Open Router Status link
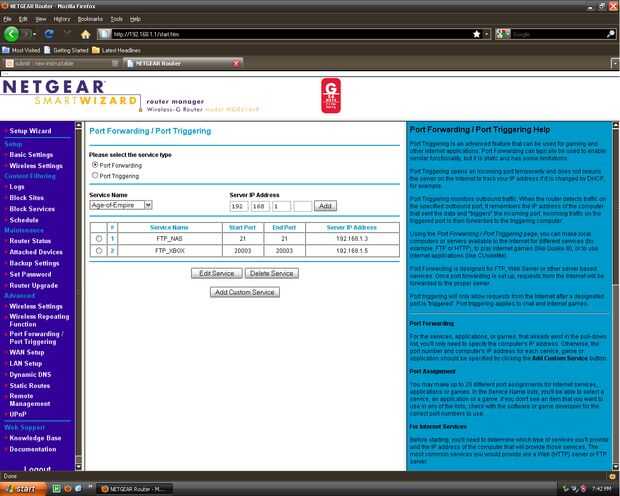620x496 pixels. tap(30, 240)
